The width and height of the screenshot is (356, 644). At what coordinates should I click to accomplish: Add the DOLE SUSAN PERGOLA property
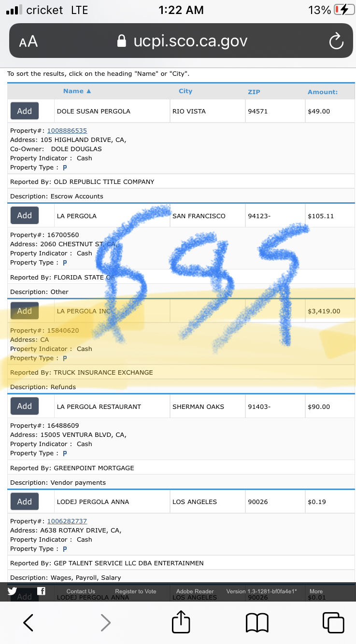(25, 111)
